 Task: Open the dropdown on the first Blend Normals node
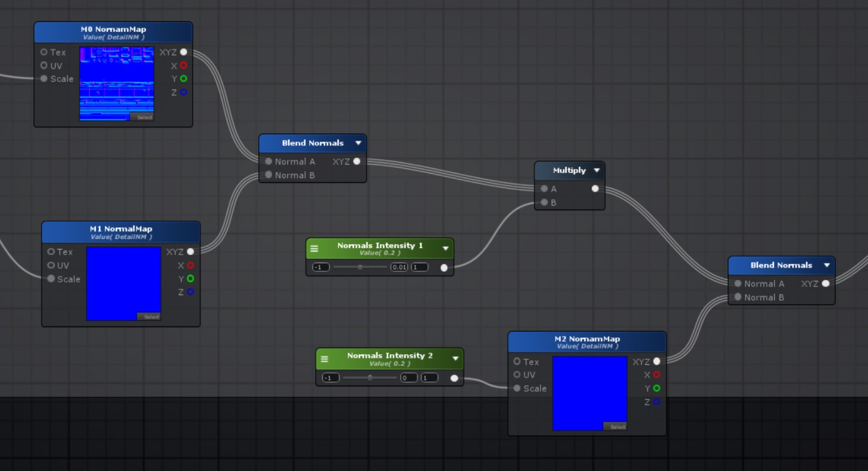pyautogui.click(x=358, y=143)
